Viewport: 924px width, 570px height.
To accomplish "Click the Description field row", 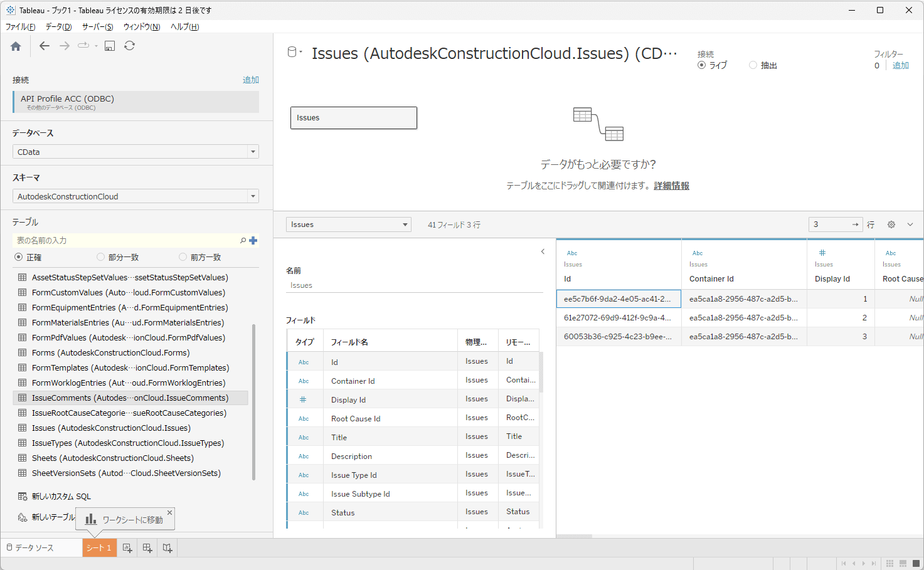I will (413, 456).
